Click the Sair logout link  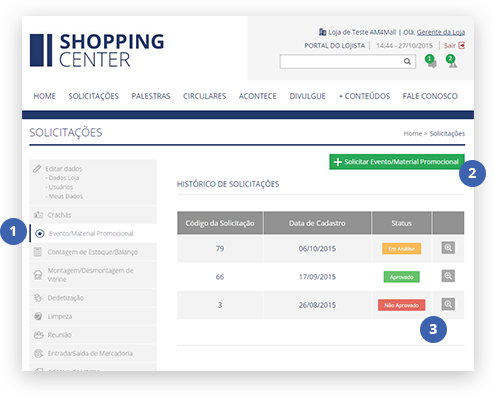[x=450, y=46]
